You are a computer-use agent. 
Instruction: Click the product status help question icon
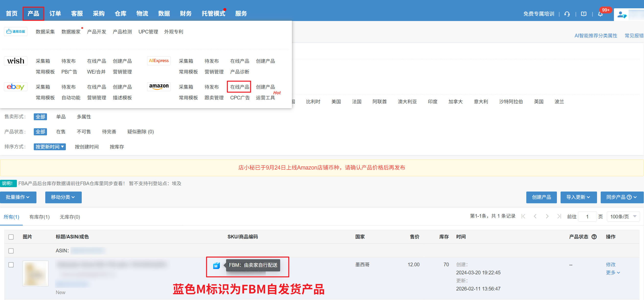(594, 237)
